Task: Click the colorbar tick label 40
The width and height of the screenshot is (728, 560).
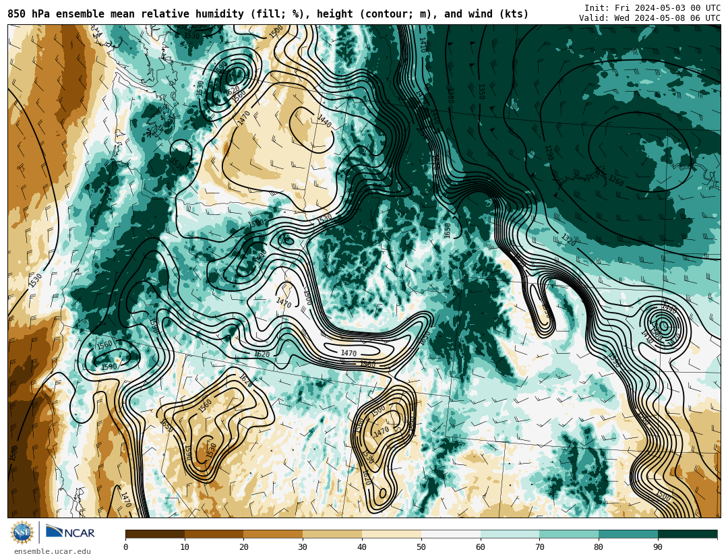Action: [362, 547]
